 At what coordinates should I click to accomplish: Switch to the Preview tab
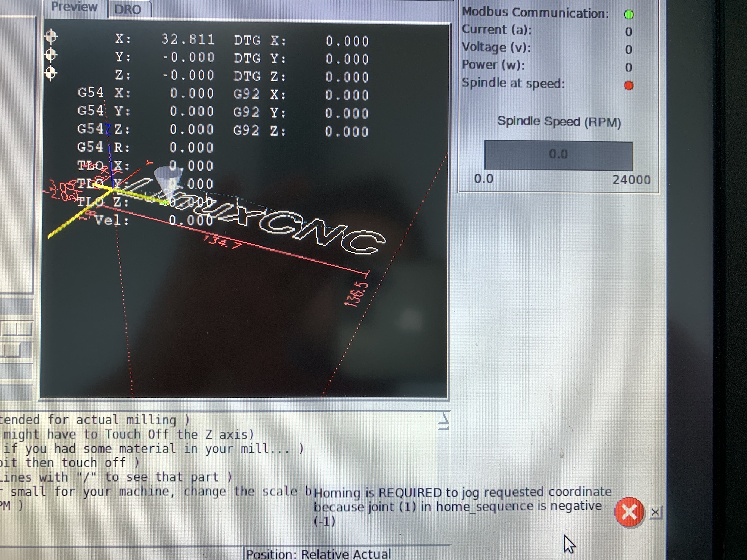click(x=75, y=7)
